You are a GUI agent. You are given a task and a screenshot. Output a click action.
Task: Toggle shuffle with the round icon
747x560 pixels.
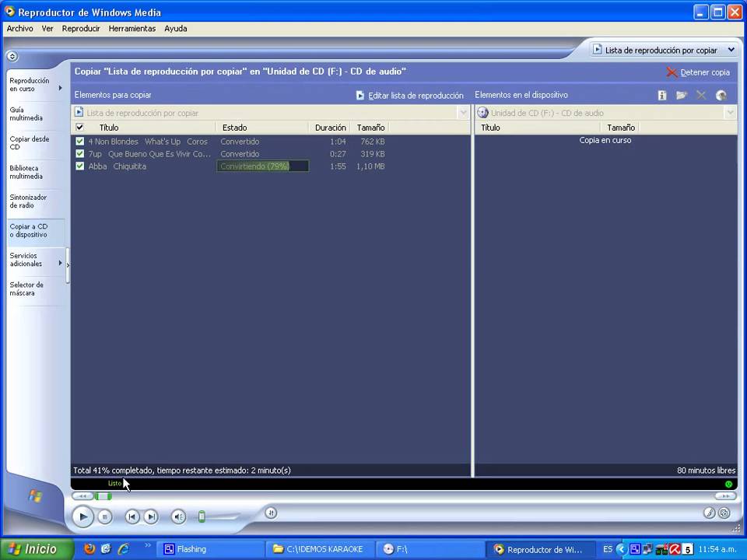[271, 513]
